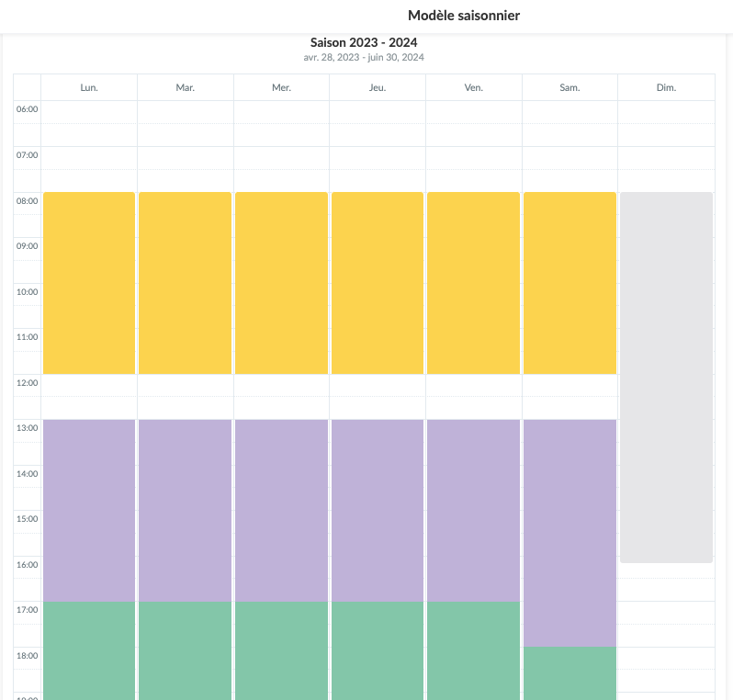
Task: Select the empty 07:00 slot on Friday
Action: [473, 158]
